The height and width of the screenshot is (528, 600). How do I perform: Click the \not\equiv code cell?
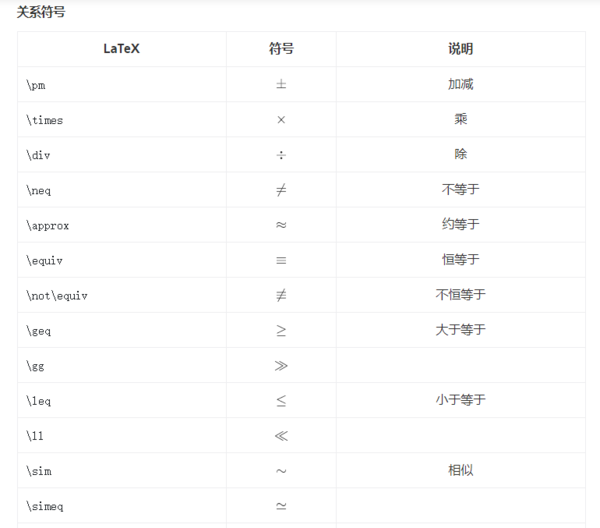[57, 295]
